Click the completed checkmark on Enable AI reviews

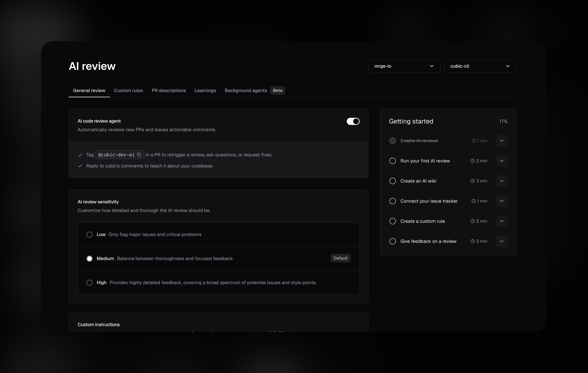392,141
